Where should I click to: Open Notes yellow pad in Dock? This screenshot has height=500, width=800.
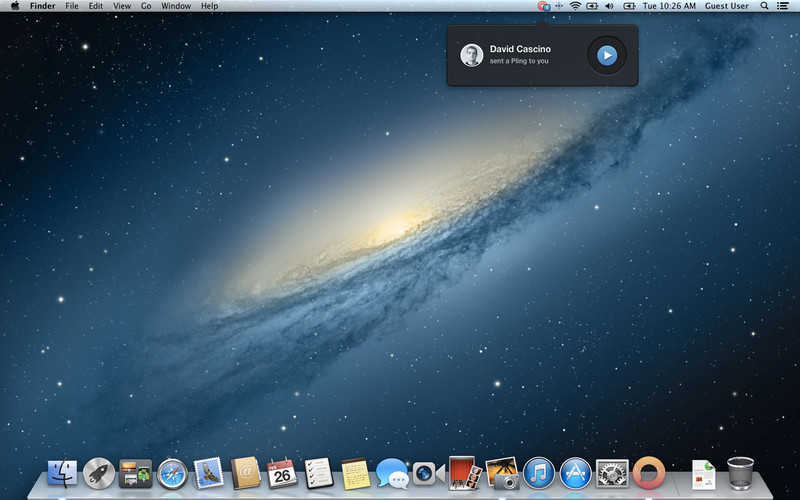pyautogui.click(x=356, y=473)
